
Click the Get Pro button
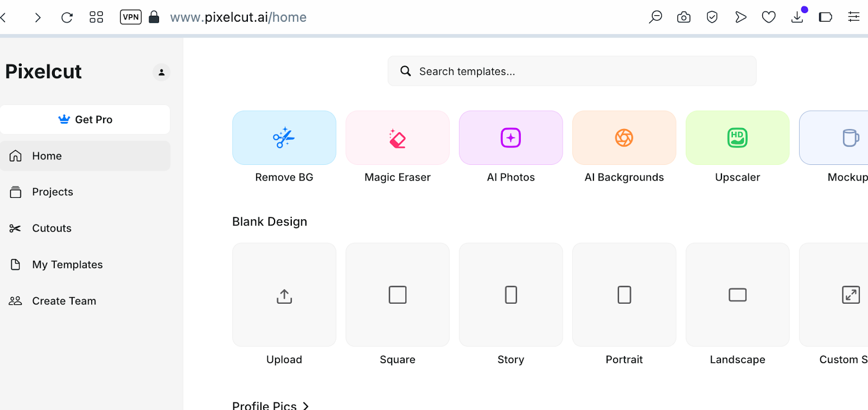[85, 119]
